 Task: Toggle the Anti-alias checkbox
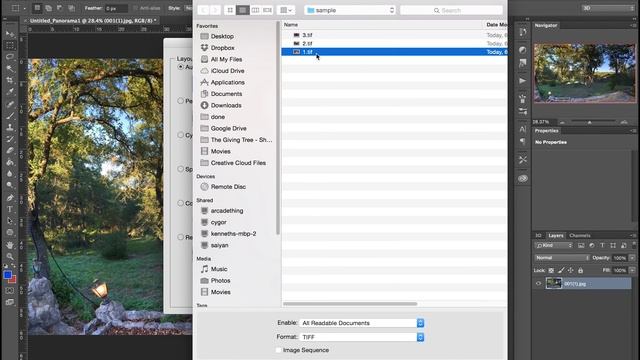tap(136, 8)
